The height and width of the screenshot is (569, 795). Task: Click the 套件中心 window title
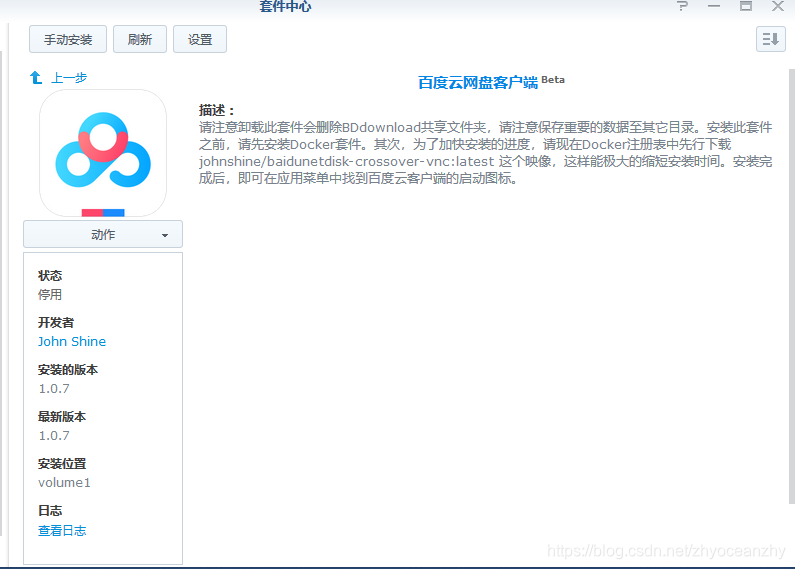click(285, 7)
